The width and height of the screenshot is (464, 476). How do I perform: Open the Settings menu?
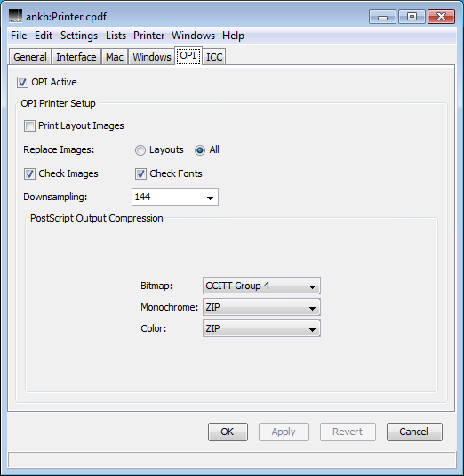coord(79,36)
